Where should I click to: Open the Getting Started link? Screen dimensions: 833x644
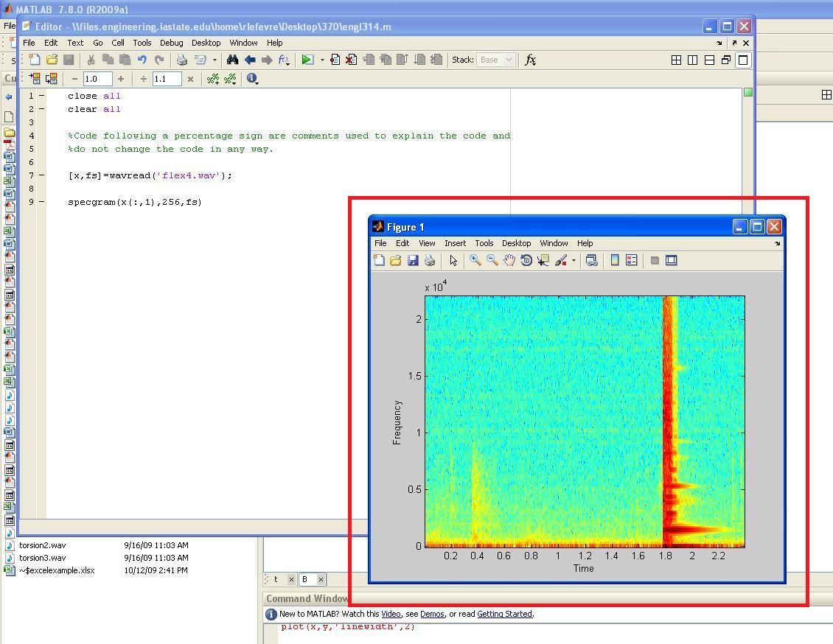tap(504, 613)
